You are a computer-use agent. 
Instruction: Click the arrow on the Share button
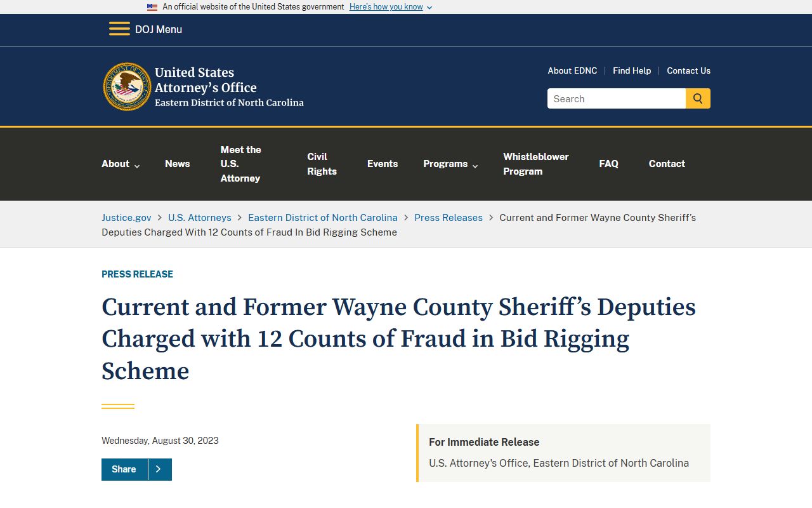click(x=159, y=469)
